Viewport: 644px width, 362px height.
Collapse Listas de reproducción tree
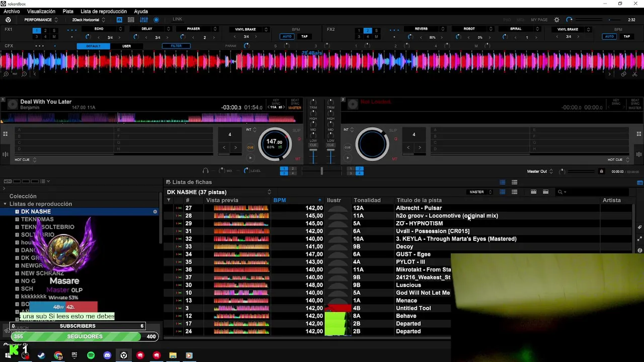(x=5, y=204)
